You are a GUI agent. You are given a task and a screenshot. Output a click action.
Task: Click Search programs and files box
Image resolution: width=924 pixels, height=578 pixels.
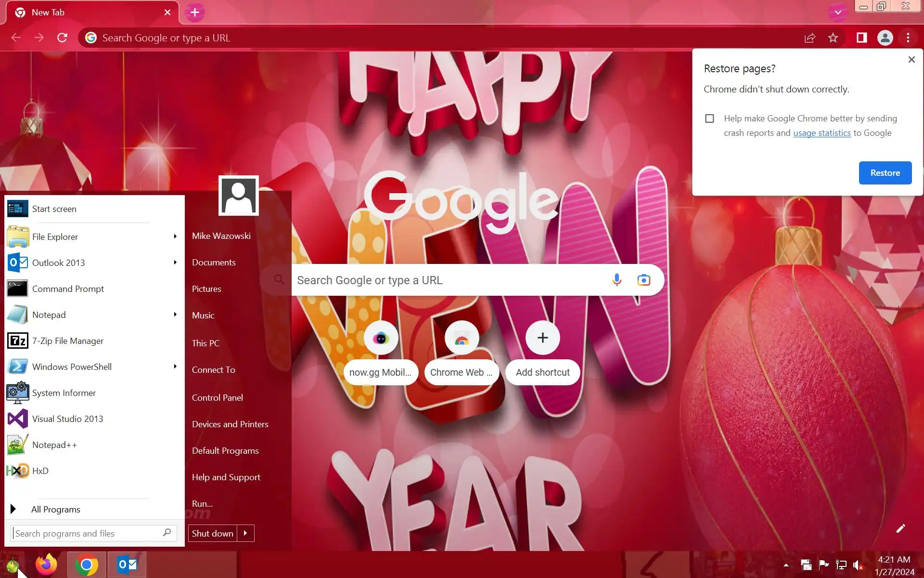coord(87,533)
